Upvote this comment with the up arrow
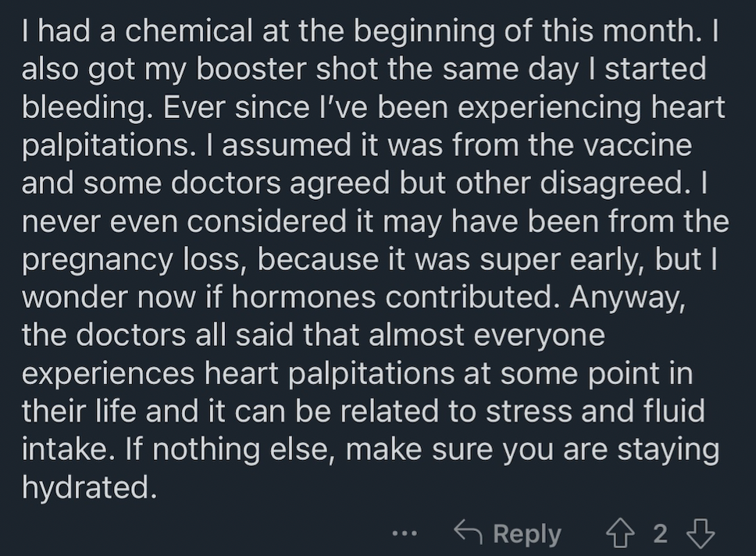Screen dimensions: 756x556 620,533
